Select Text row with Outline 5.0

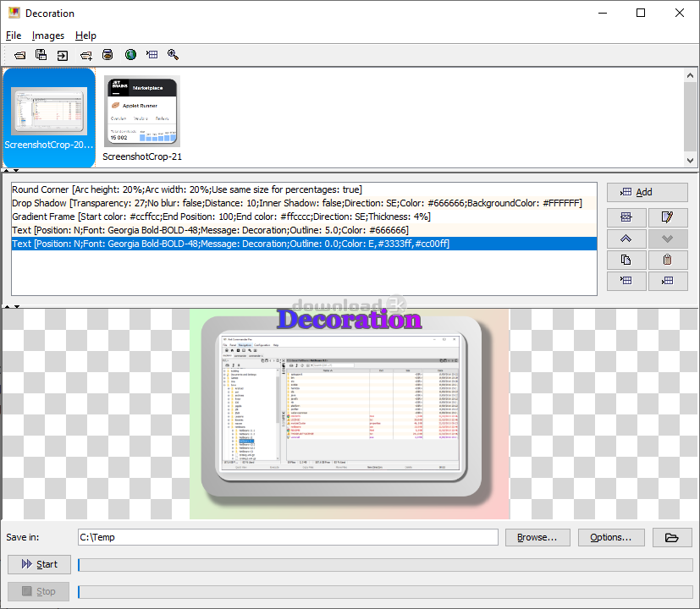[x=304, y=230]
